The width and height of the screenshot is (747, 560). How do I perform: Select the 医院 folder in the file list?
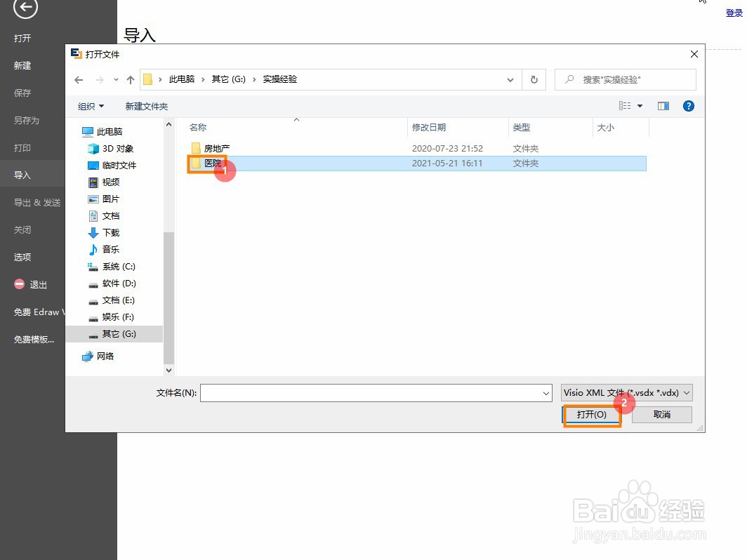pyautogui.click(x=213, y=163)
